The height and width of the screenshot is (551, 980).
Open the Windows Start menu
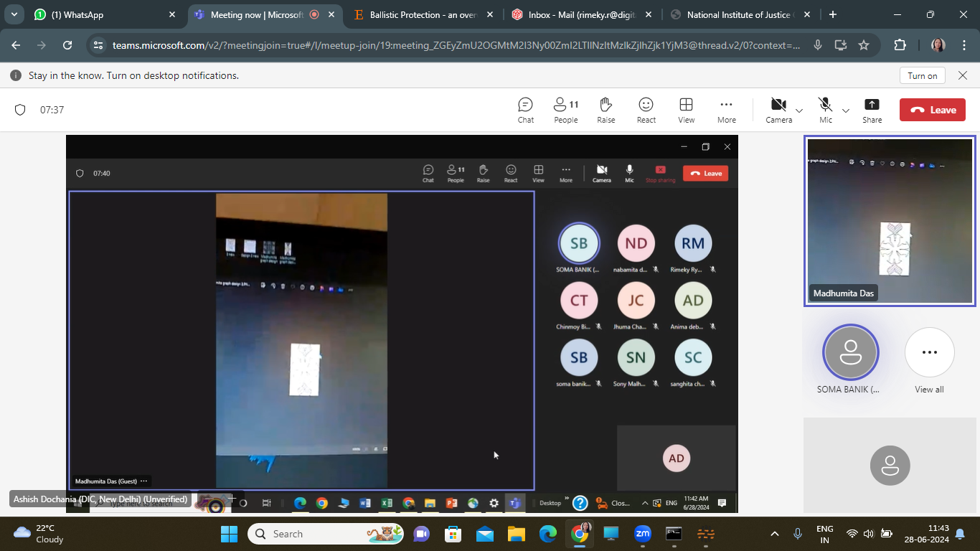point(229,534)
